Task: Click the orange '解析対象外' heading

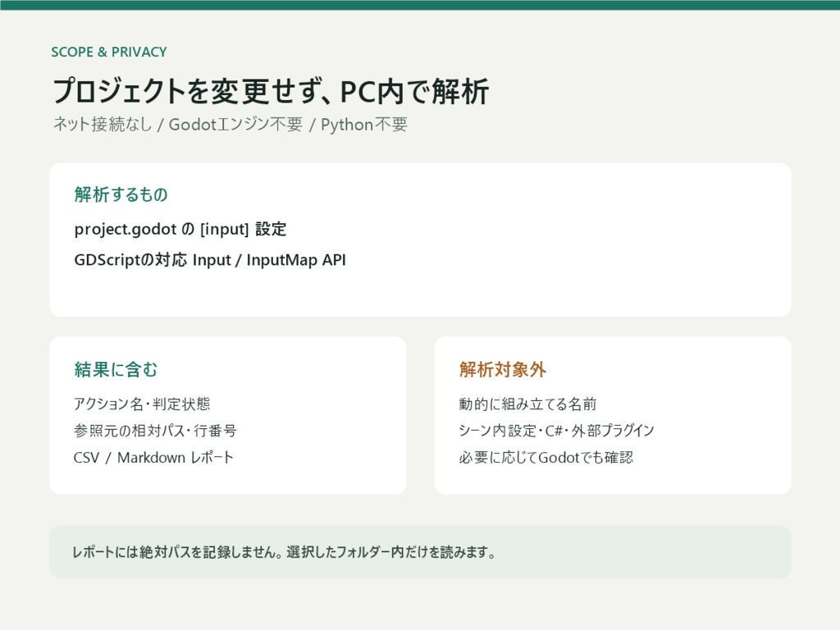Action: pyautogui.click(x=503, y=370)
